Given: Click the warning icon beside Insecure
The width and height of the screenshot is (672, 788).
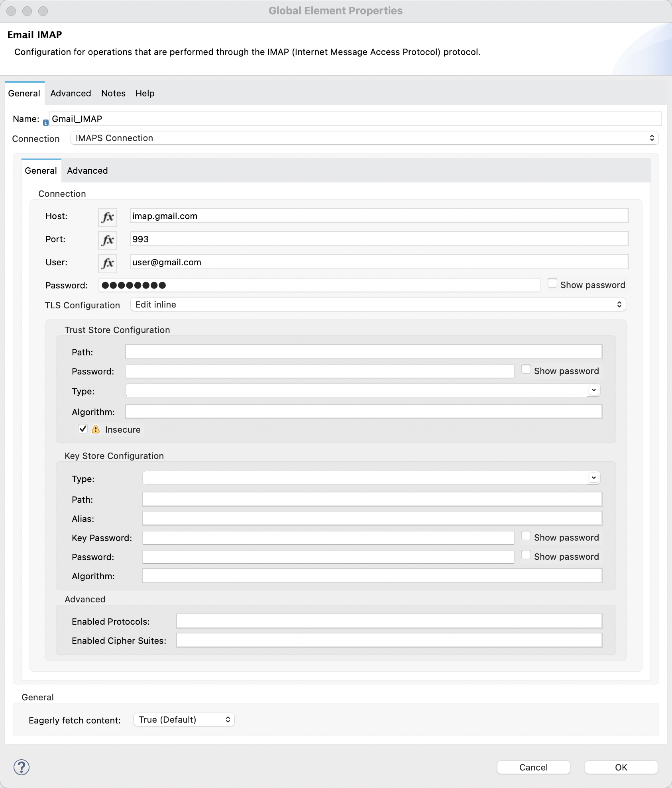Looking at the screenshot, I should [x=96, y=429].
